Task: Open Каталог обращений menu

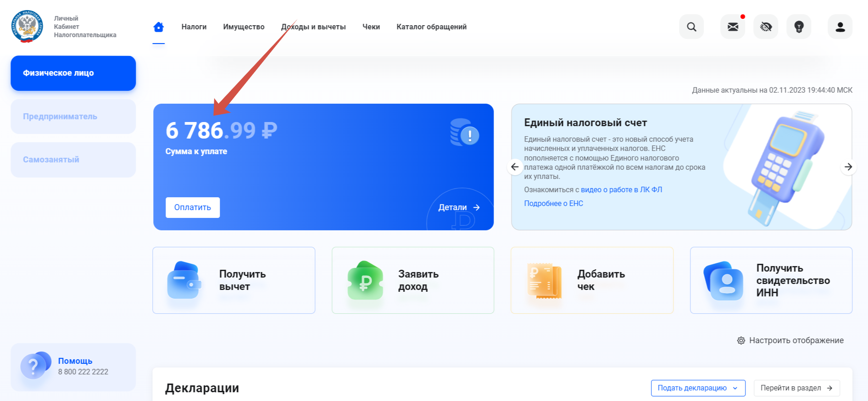Action: [432, 27]
